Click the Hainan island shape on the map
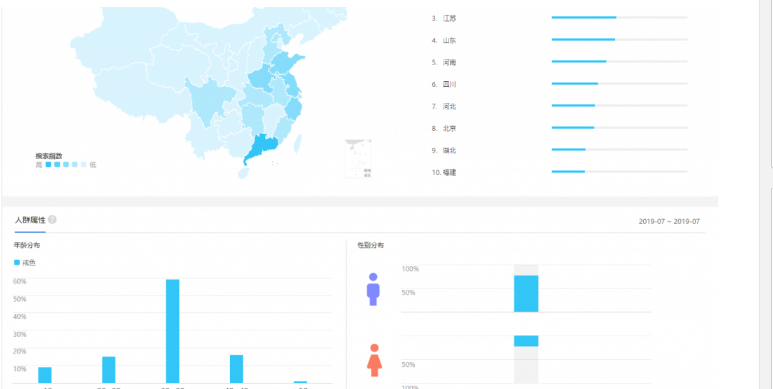The height and width of the screenshot is (389, 773). click(243, 173)
